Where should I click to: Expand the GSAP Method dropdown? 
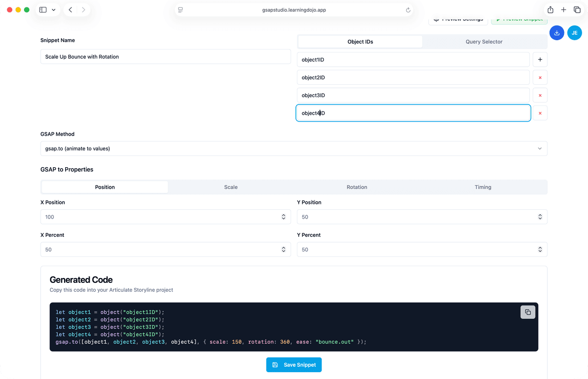click(x=294, y=149)
